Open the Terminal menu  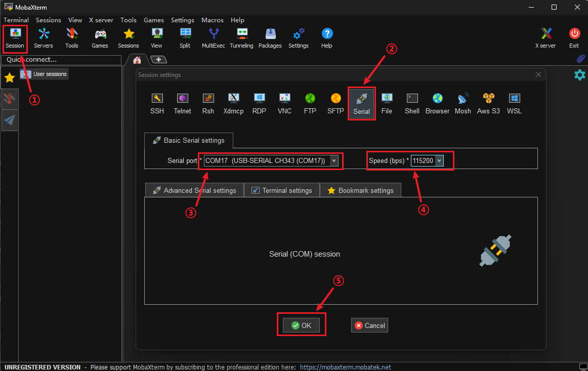[16, 20]
